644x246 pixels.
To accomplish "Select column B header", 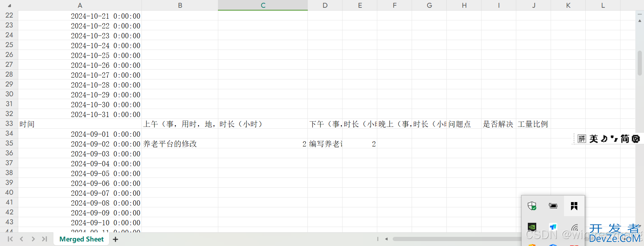I will (180, 5).
